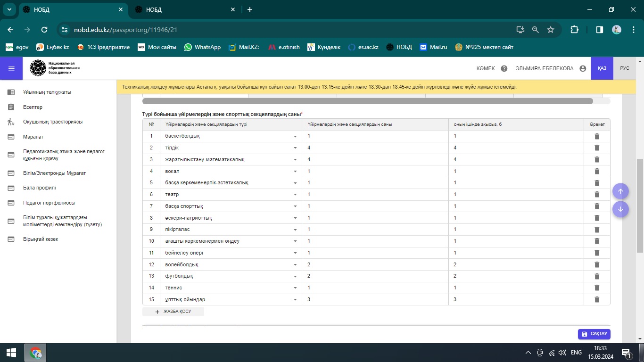
Task: Open the user account profile icon
Action: [x=583, y=68]
